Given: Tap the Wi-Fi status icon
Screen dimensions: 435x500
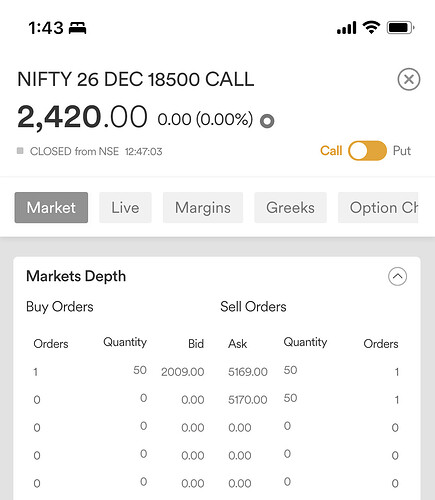Looking at the screenshot, I should coord(371,27).
